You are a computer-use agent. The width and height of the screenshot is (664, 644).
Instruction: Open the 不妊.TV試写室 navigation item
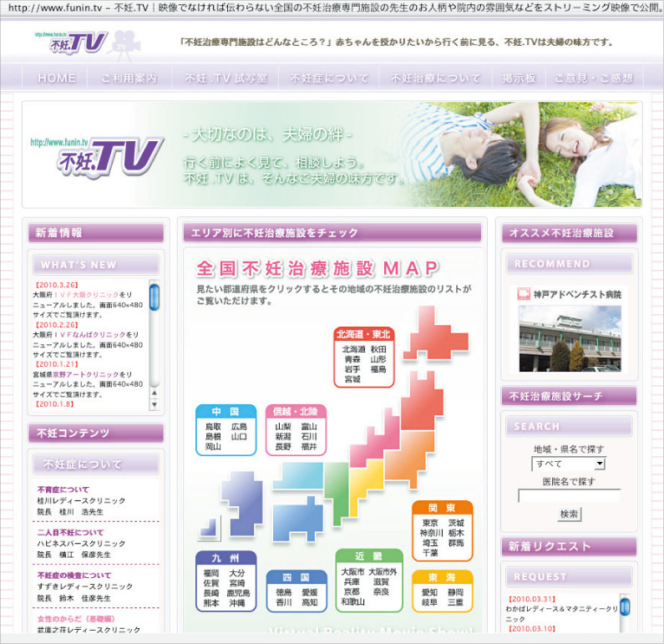tap(226, 78)
